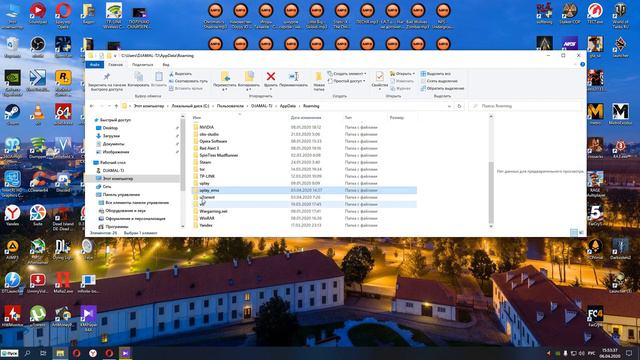Select the Wargaming.net folder row

[304, 211]
